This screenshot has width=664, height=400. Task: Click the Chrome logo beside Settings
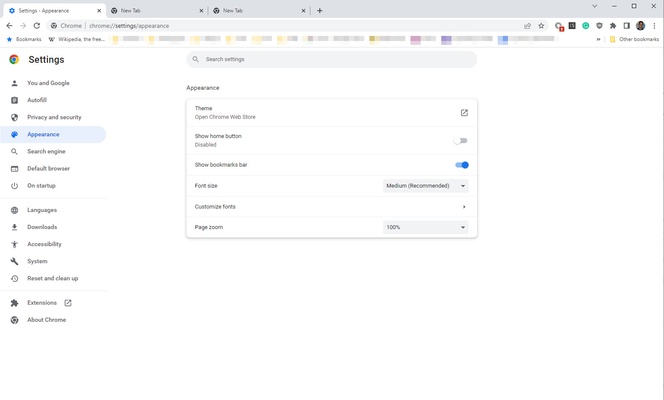[x=14, y=59]
